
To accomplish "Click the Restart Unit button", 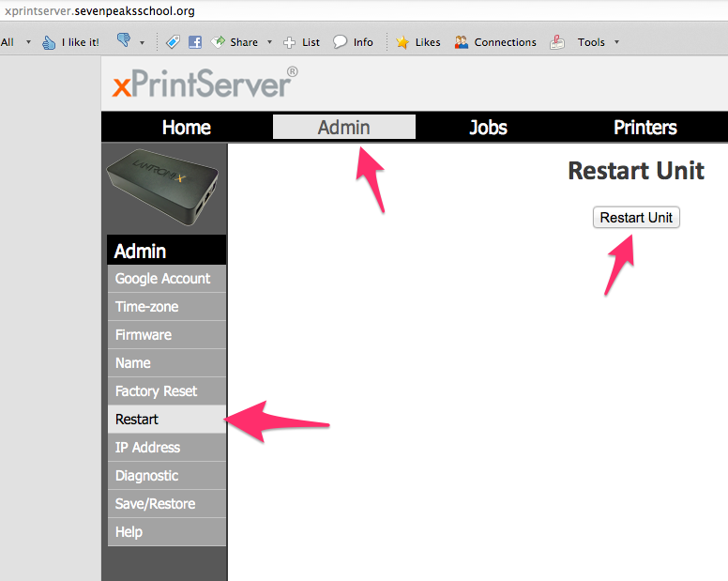I will [636, 218].
